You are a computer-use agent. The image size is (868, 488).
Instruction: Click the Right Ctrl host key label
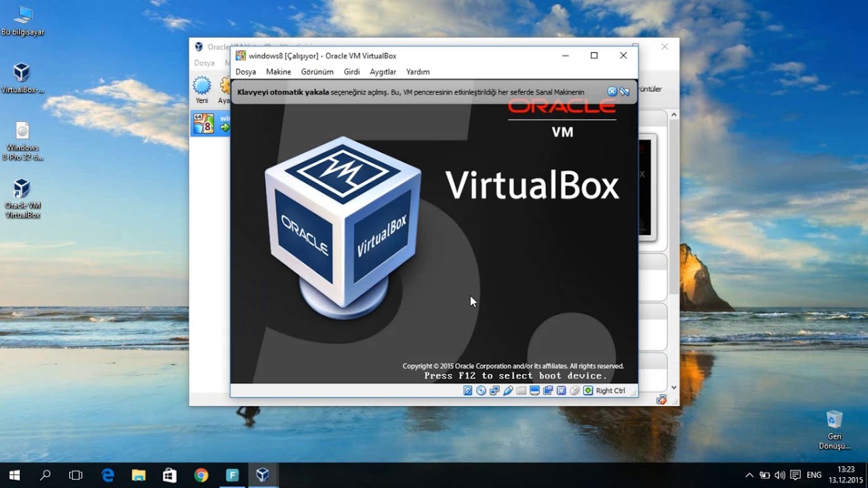tap(610, 391)
